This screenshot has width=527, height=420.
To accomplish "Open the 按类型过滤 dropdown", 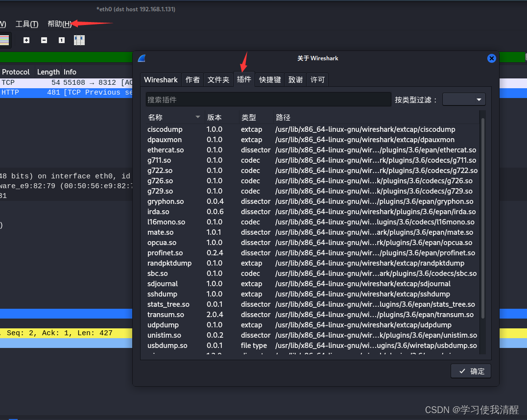I will coord(464,99).
